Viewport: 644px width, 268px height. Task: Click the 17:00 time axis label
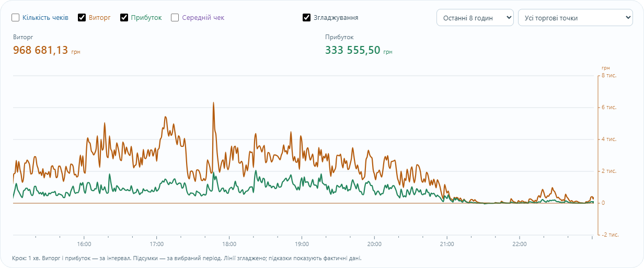[157, 244]
